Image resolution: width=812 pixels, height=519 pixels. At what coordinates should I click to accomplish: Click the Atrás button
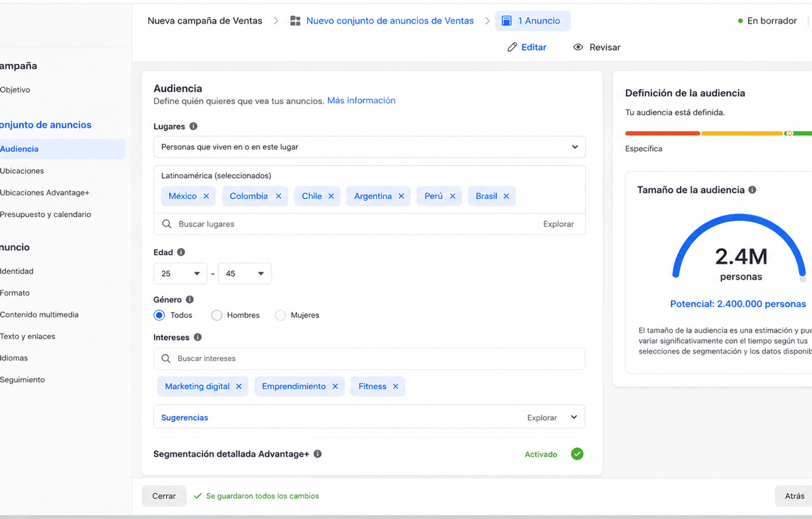[x=794, y=496]
